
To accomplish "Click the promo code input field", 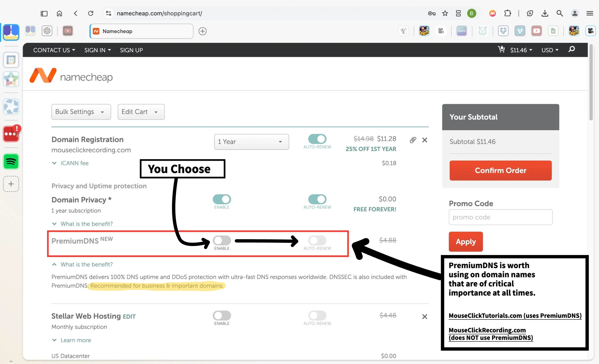I will (500, 217).
